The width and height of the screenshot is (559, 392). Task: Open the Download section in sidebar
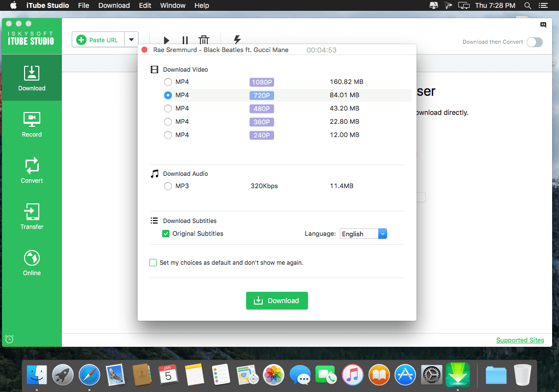tap(32, 78)
